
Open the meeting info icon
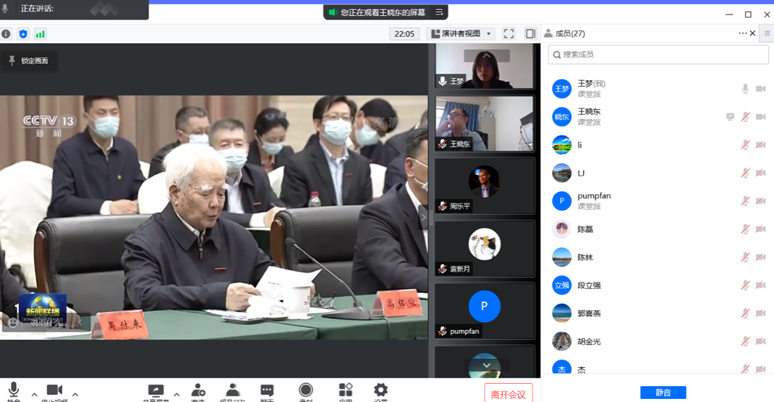point(6,33)
